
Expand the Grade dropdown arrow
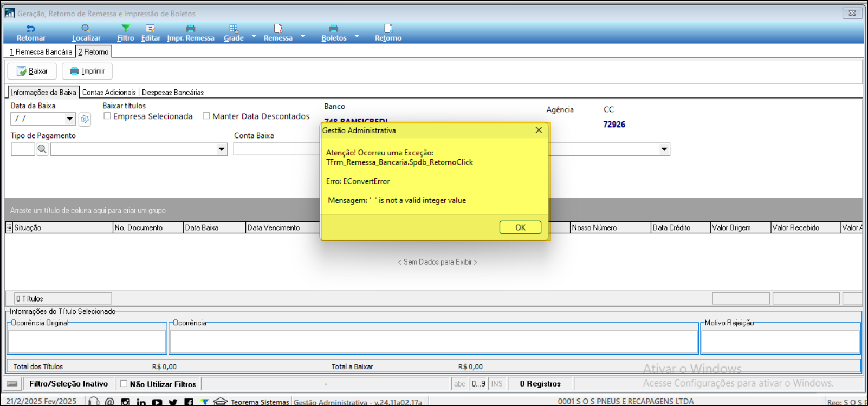[x=254, y=36]
